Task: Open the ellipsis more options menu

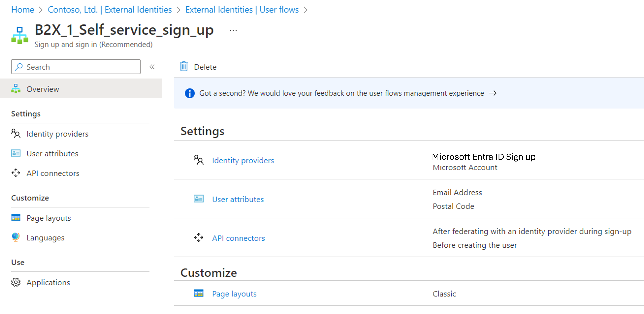Action: (233, 31)
